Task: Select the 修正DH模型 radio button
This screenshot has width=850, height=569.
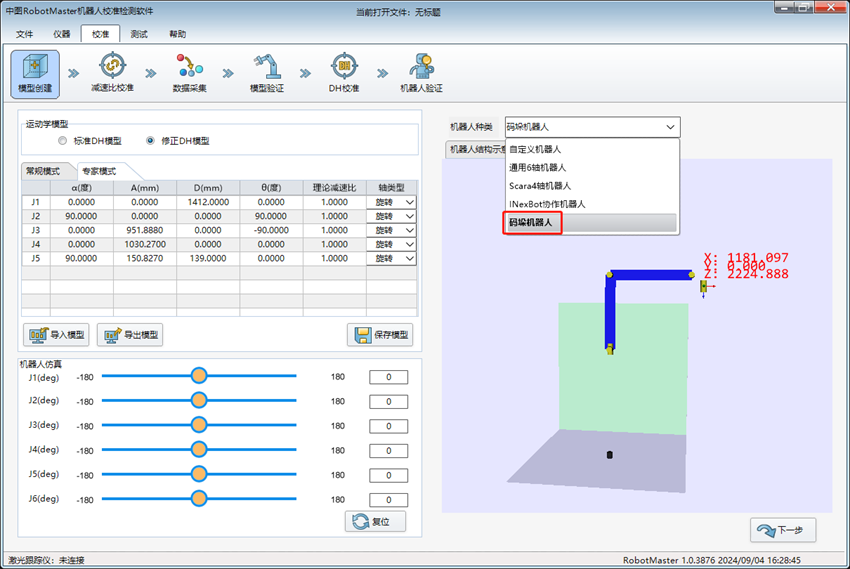Action: pyautogui.click(x=151, y=141)
